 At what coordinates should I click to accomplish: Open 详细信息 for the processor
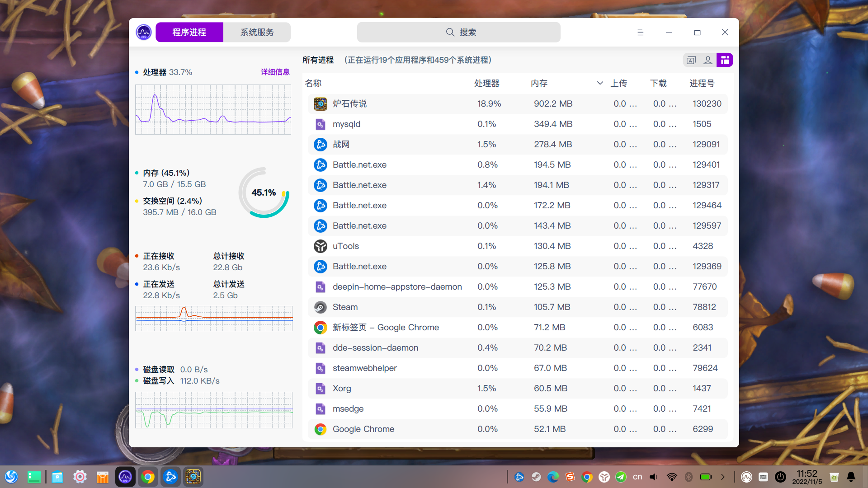point(275,72)
